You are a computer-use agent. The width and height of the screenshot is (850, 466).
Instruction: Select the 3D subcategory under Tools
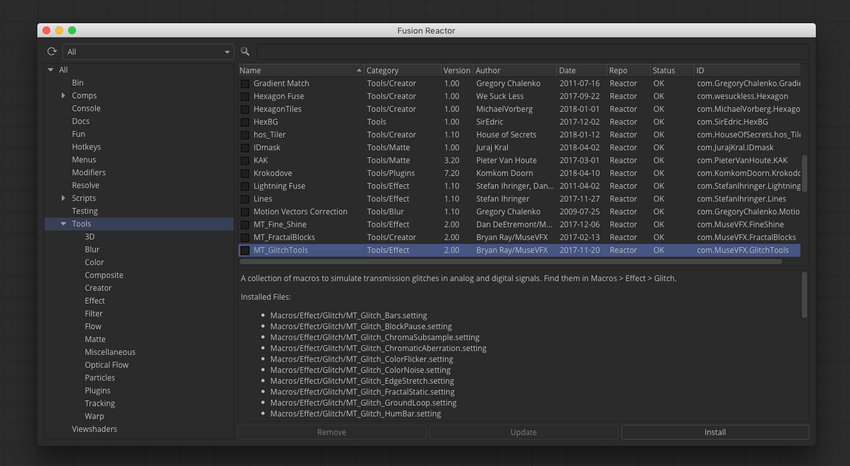tap(89, 237)
